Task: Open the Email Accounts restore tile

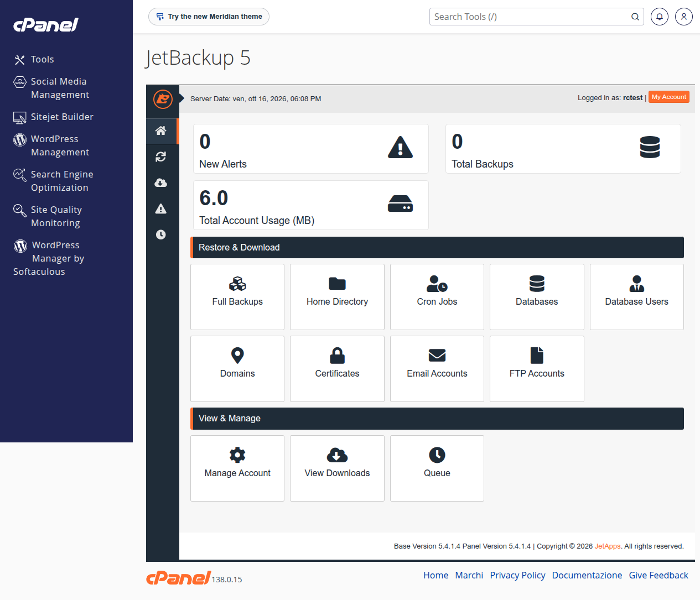Action: (437, 369)
